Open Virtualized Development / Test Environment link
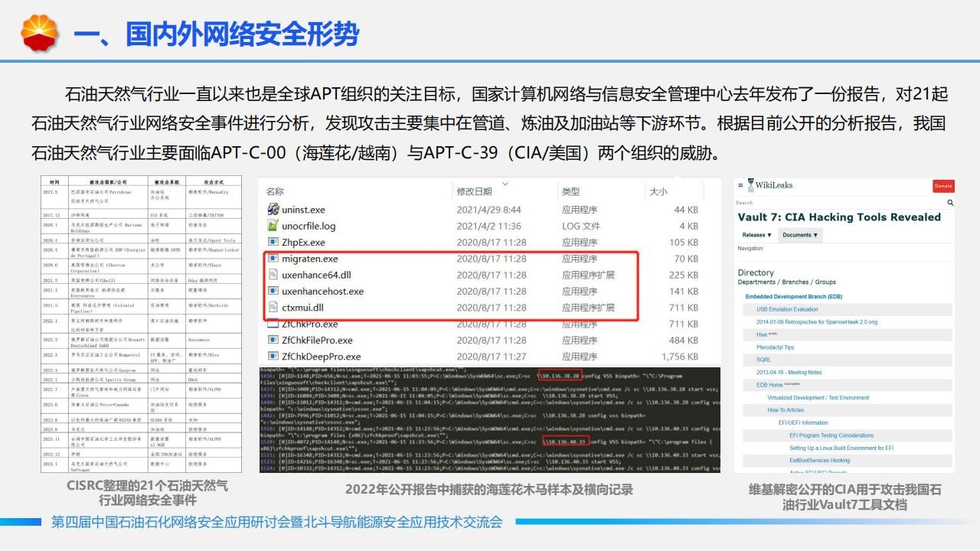 [x=818, y=398]
